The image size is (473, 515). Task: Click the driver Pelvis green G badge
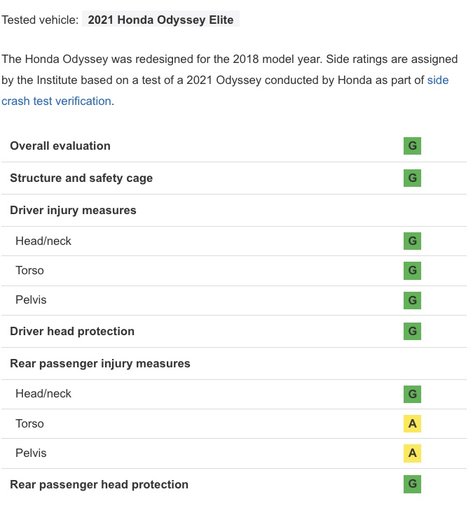coord(412,300)
